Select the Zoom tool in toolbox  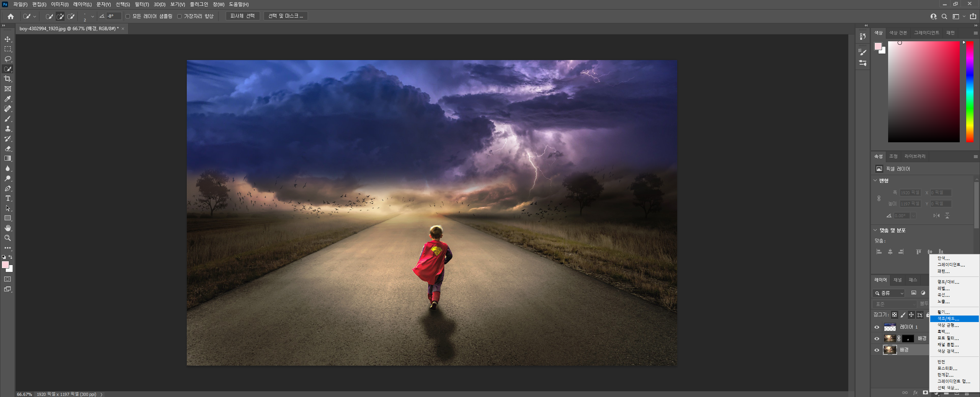8,238
